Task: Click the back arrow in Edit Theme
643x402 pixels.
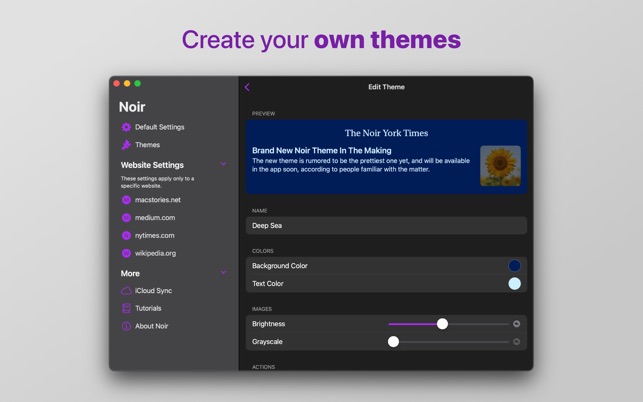Action: (x=247, y=87)
